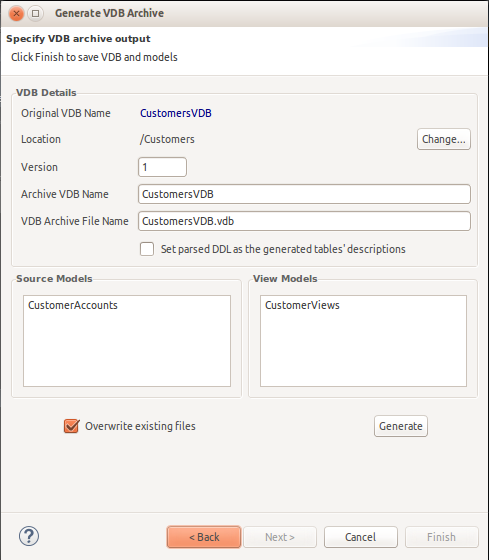Screen dimensions: 489x560
Task: Click the /Customers location text
Action: click(167, 139)
